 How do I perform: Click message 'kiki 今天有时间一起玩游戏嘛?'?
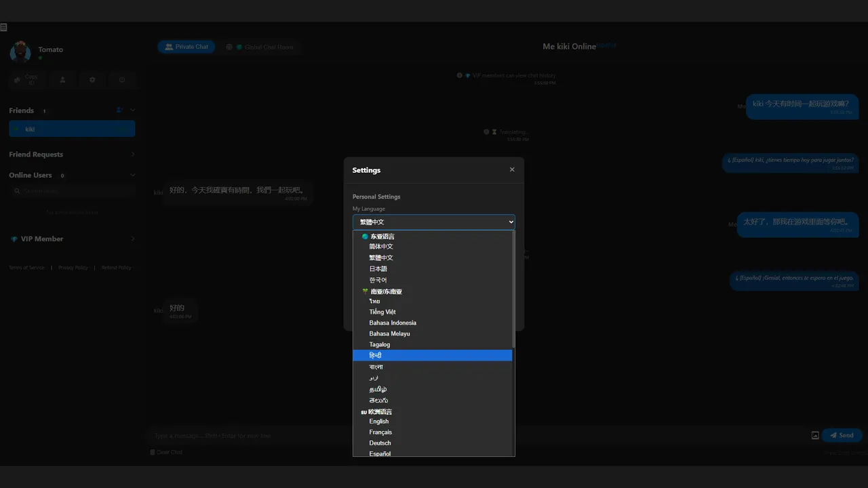802,106
